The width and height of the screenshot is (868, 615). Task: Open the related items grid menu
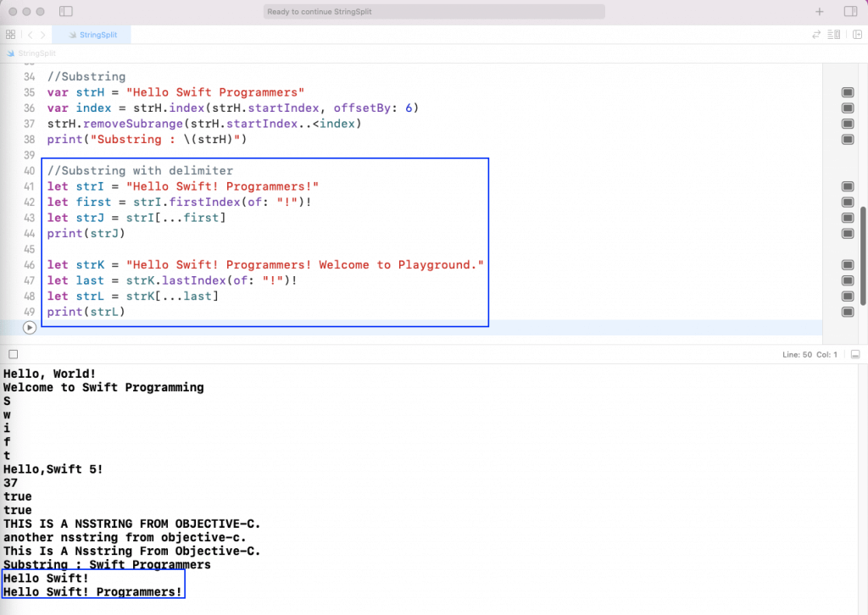click(x=10, y=35)
